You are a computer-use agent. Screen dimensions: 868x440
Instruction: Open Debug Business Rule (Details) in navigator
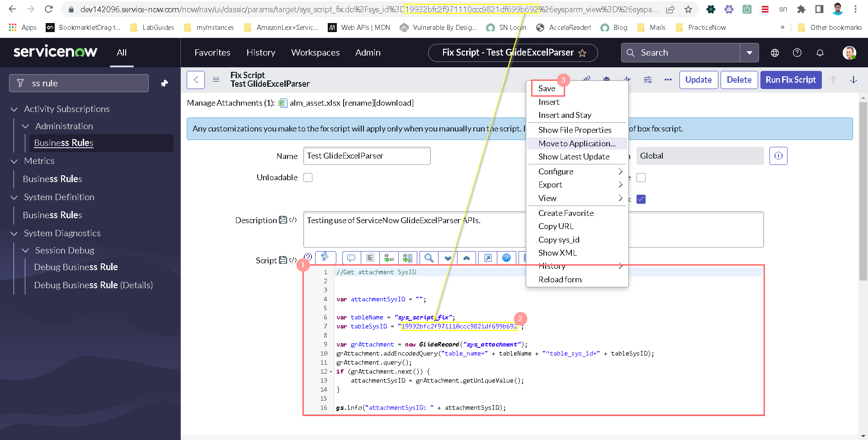coord(94,285)
